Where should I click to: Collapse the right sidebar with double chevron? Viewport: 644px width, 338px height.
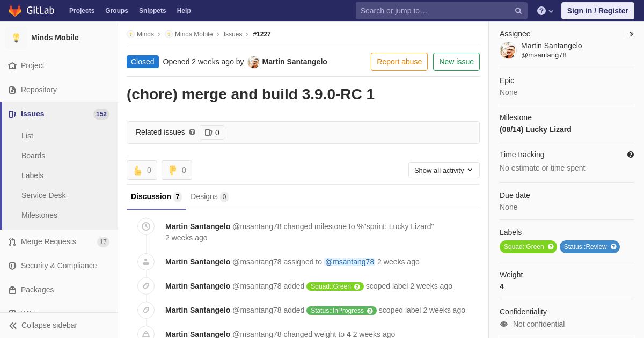(x=631, y=34)
